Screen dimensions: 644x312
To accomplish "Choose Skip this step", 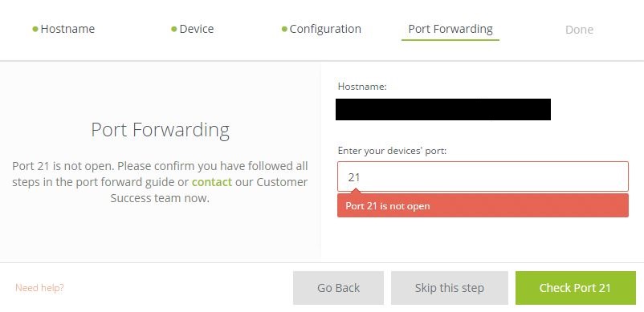I will [450, 288].
